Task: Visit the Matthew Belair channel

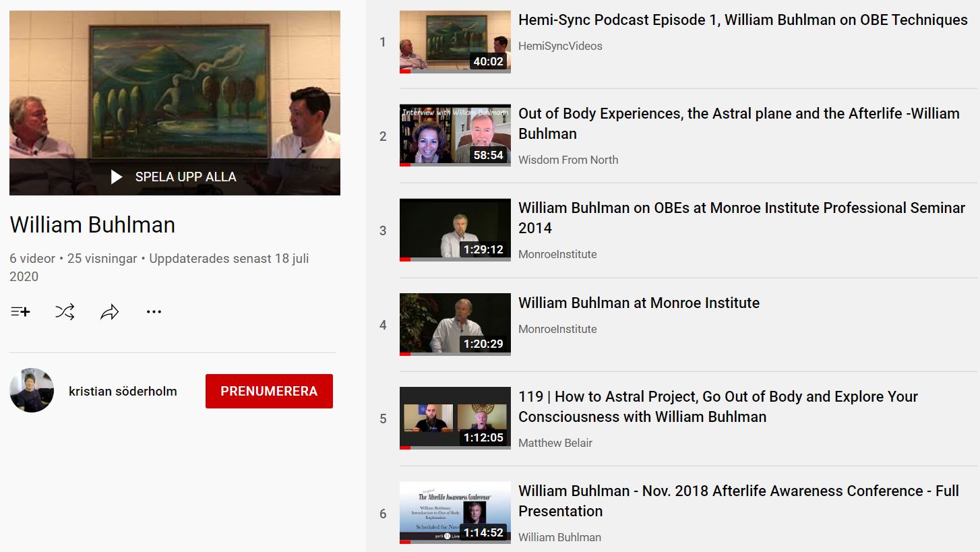Action: tap(555, 443)
